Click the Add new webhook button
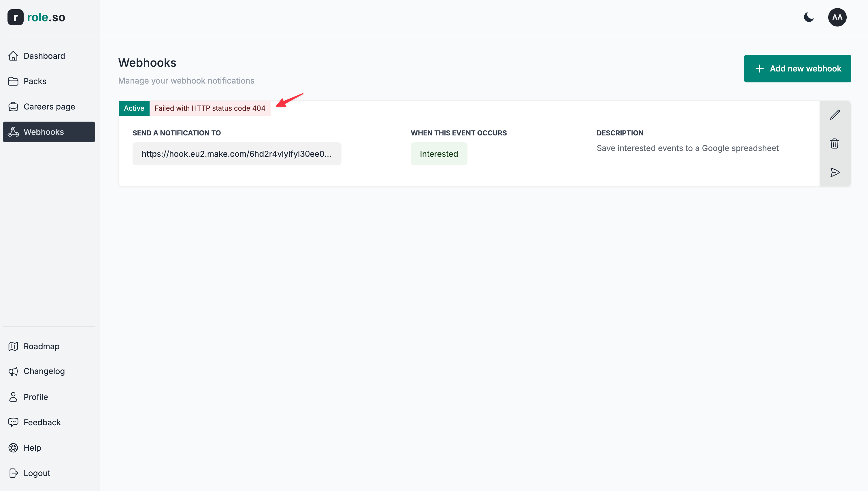The image size is (868, 491). point(797,69)
